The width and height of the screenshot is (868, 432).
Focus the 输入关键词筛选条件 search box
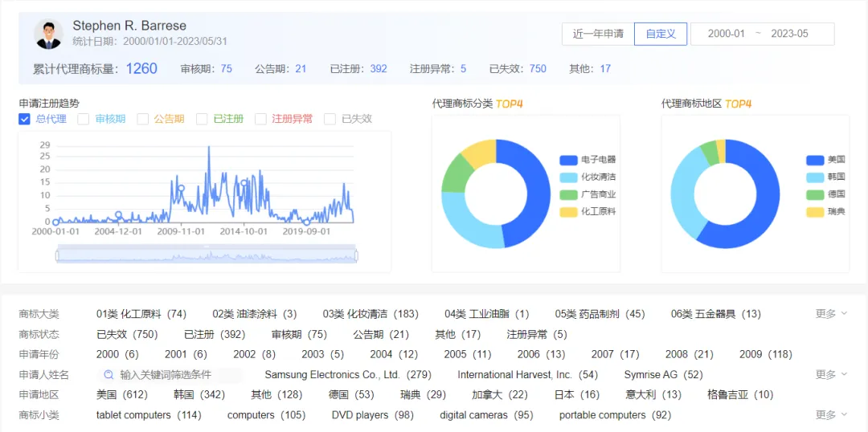point(170,374)
